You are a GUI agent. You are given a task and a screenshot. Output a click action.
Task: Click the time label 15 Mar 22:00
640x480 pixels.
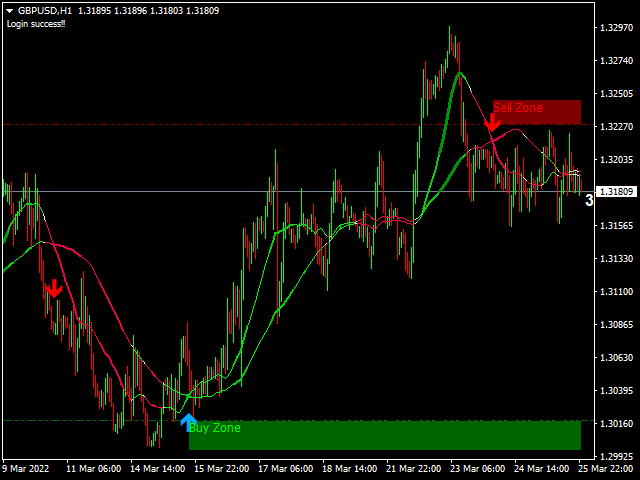coord(222,469)
